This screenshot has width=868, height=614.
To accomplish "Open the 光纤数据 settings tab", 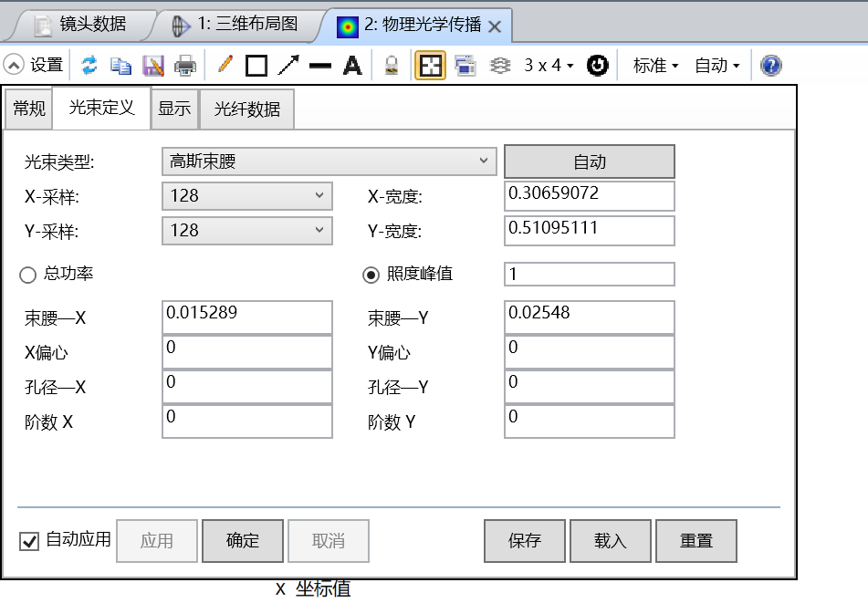I will coord(247,109).
